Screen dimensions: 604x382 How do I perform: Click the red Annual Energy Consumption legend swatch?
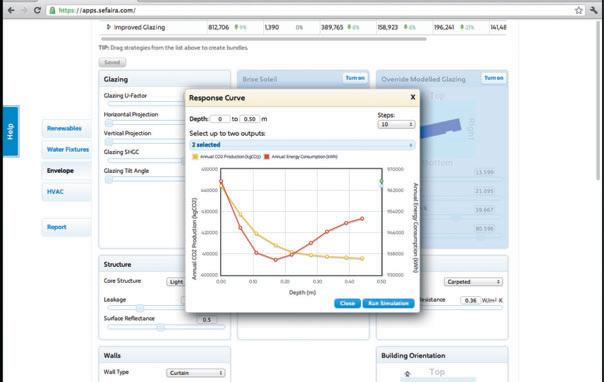[x=267, y=156]
